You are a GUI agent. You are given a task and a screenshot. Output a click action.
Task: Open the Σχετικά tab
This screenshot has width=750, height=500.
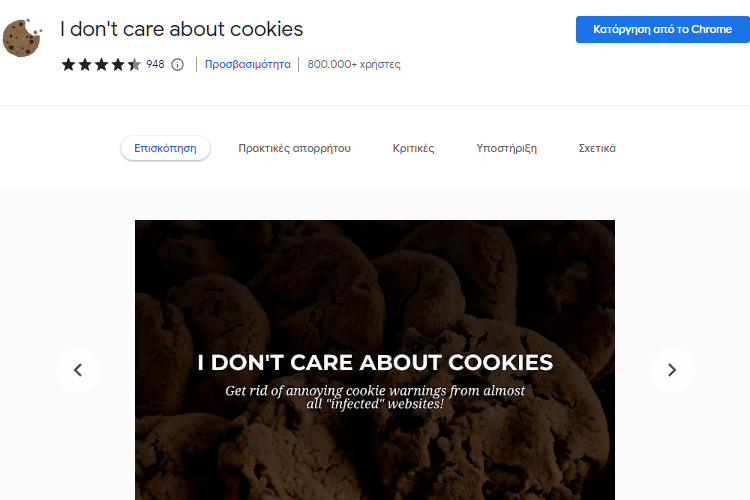pos(597,148)
